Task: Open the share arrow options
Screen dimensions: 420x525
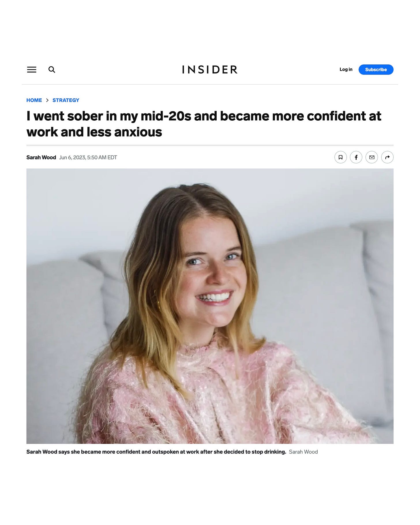Action: point(387,157)
